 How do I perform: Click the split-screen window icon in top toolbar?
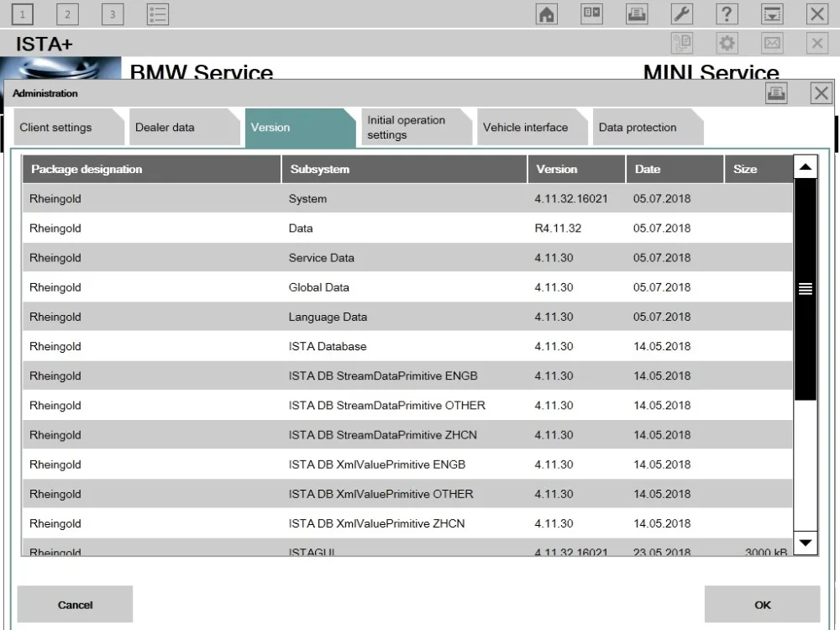coord(591,14)
